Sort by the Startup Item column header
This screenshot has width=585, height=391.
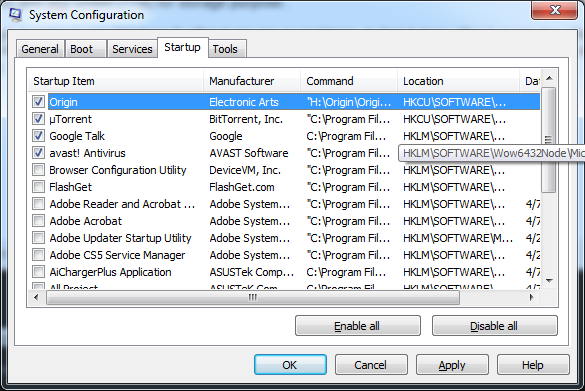coord(116,81)
